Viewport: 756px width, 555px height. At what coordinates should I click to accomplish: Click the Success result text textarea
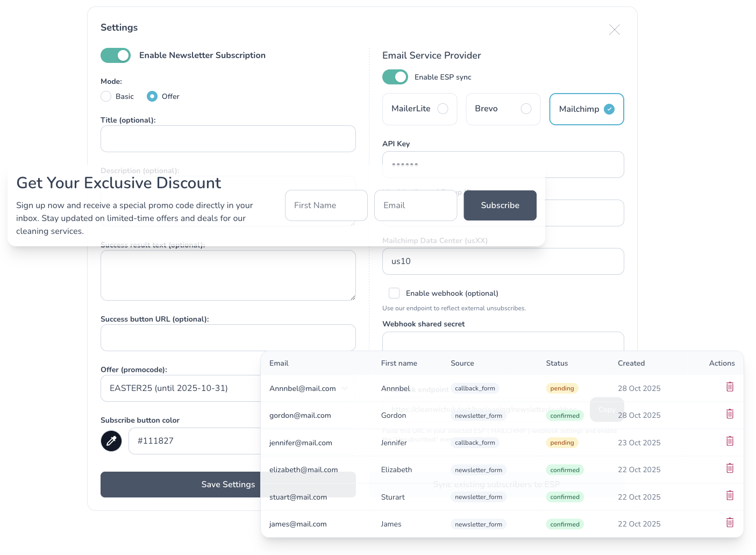click(x=228, y=275)
